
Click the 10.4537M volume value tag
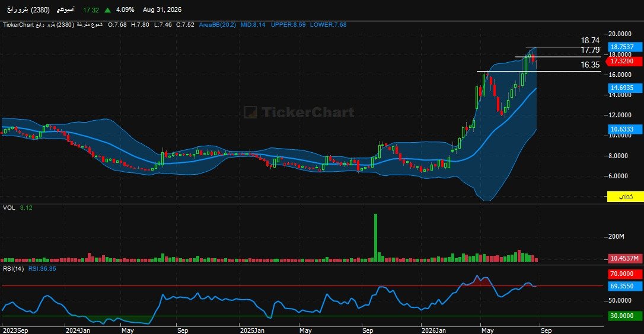(624, 258)
